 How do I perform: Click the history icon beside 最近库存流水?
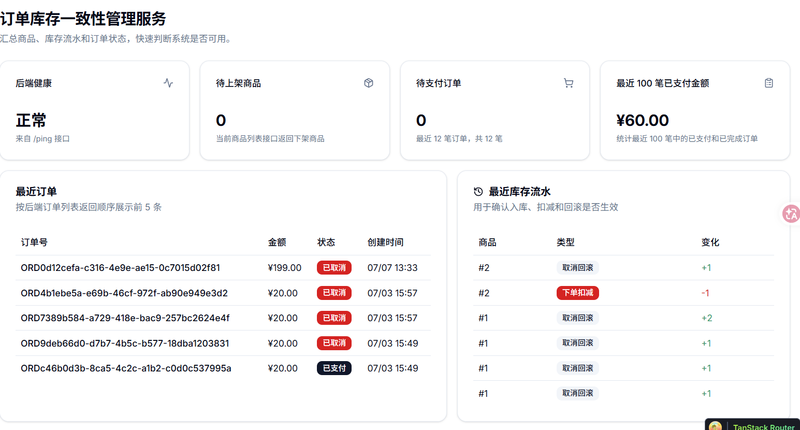point(478,192)
